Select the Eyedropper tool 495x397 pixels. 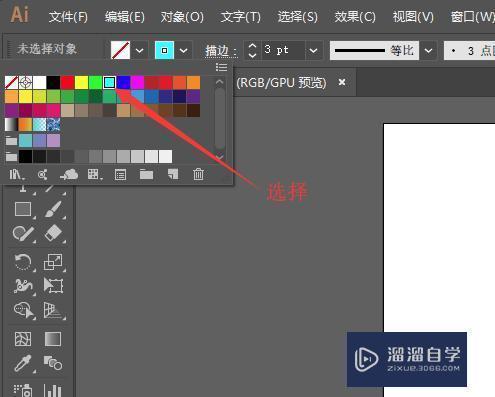pyautogui.click(x=23, y=363)
